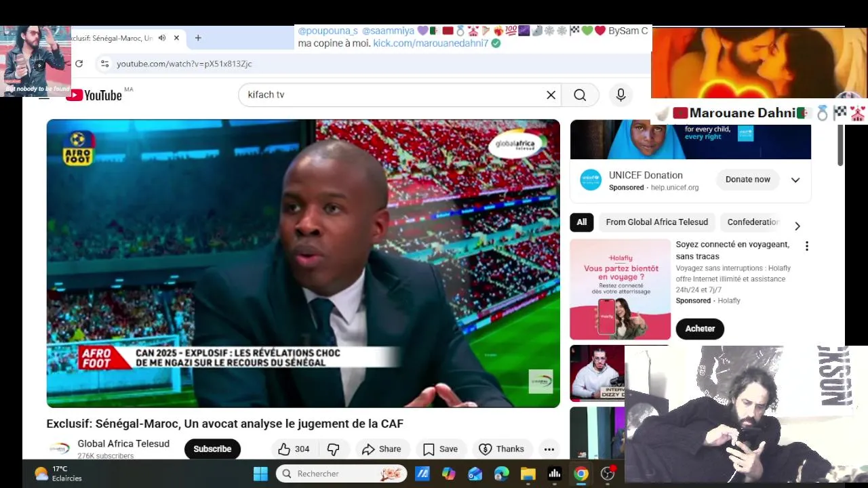Open Microsoft Copilot from taskbar
The image size is (868, 488).
[x=449, y=474]
